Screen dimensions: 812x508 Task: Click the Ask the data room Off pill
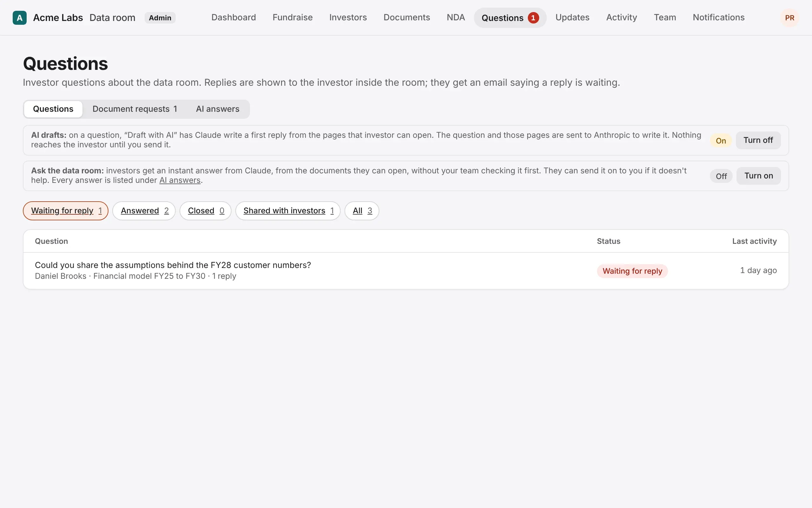coord(721,177)
